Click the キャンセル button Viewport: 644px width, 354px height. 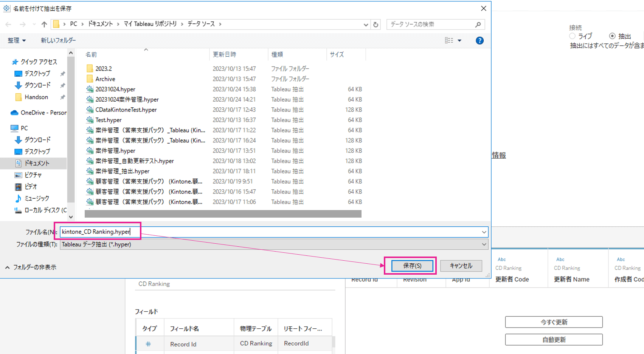pyautogui.click(x=461, y=266)
